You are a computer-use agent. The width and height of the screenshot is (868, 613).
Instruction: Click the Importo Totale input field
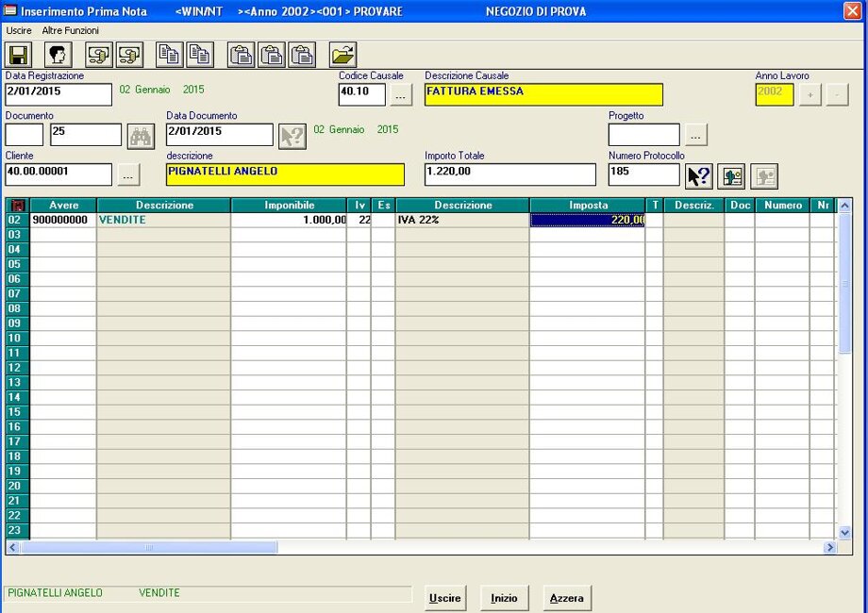coord(509,174)
